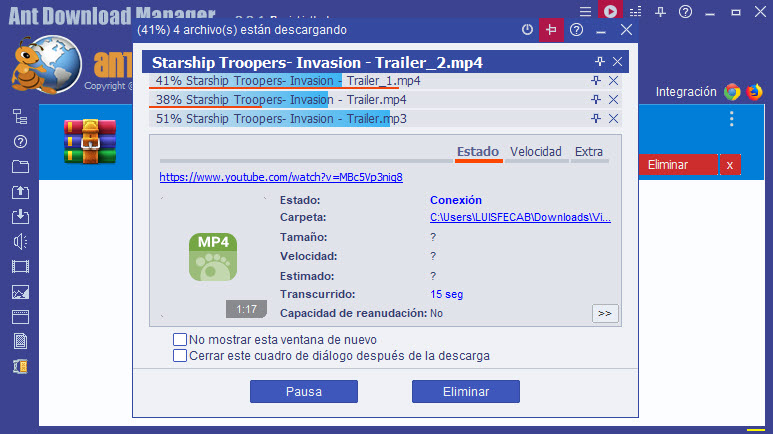
Task: Toggle the red pin icon in download dialog
Action: coord(552,30)
